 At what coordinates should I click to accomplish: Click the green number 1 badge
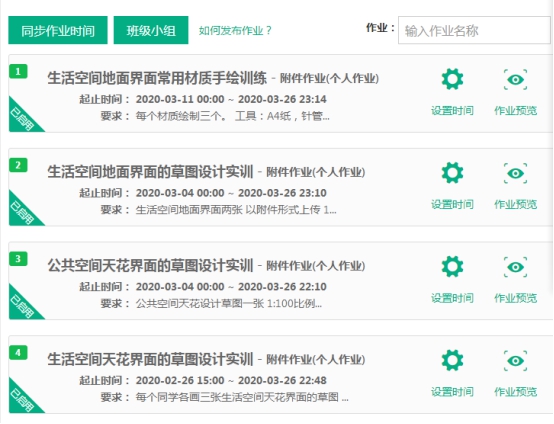(18, 72)
